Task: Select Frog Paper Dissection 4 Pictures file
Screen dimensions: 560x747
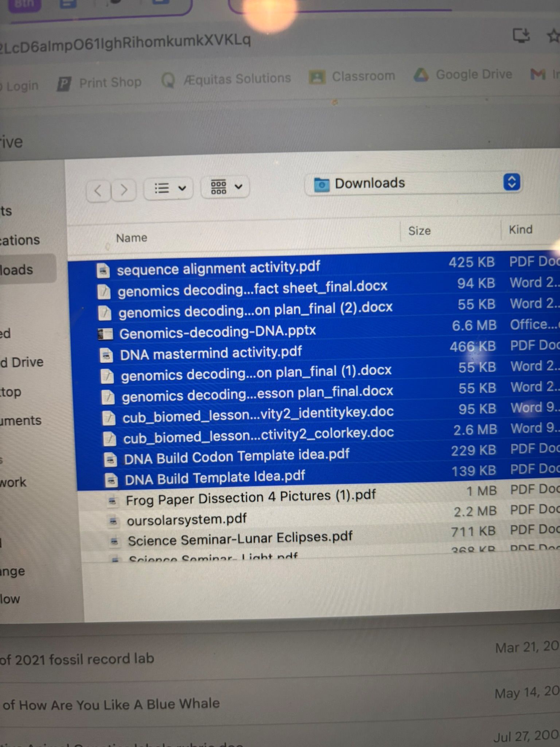Action: 250,498
